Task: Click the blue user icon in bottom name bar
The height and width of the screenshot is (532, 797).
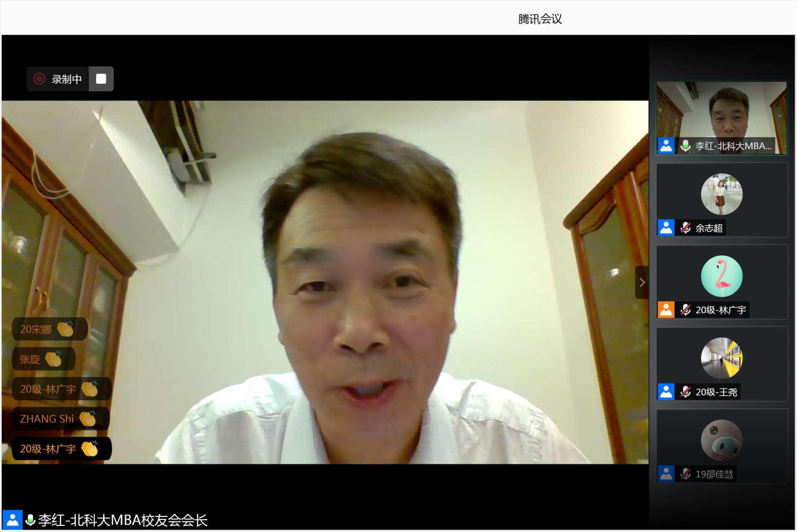Action: 13,520
